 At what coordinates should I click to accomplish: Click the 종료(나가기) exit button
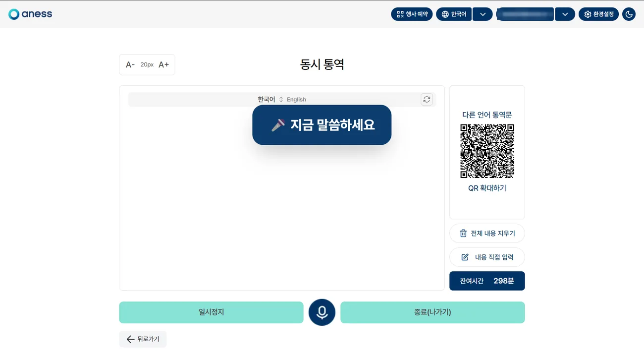(x=432, y=312)
